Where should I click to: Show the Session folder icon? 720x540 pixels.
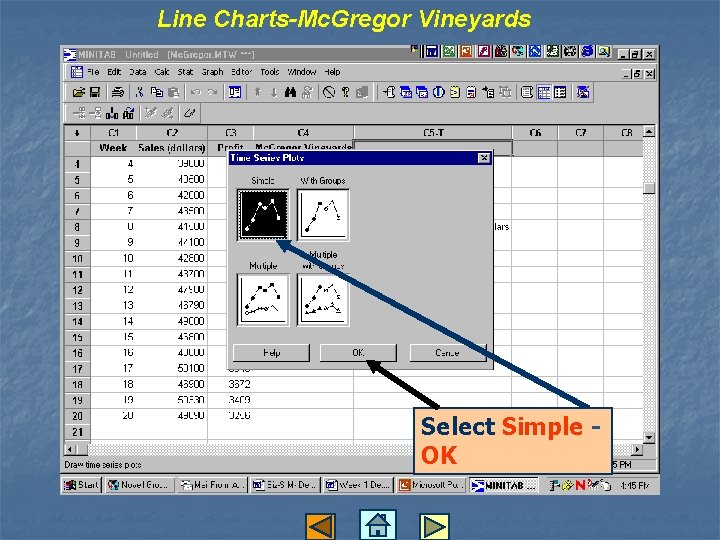click(x=389, y=92)
